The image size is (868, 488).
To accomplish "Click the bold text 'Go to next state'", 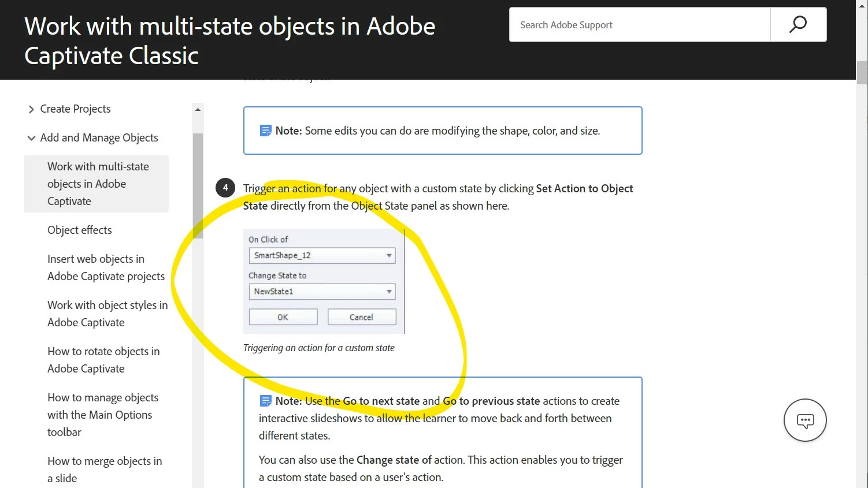I will coord(381,401).
